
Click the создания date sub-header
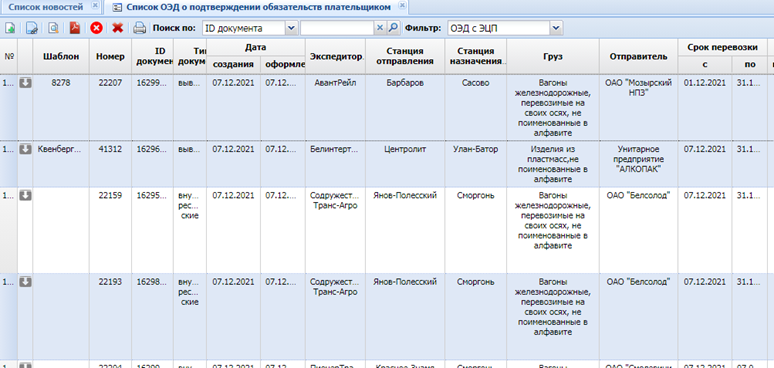[233, 65]
